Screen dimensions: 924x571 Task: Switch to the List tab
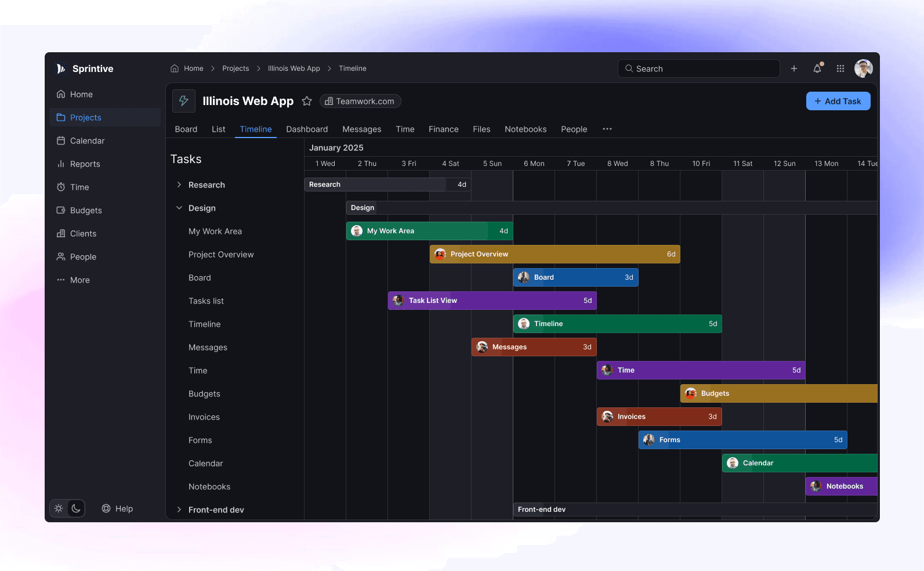[x=219, y=129]
